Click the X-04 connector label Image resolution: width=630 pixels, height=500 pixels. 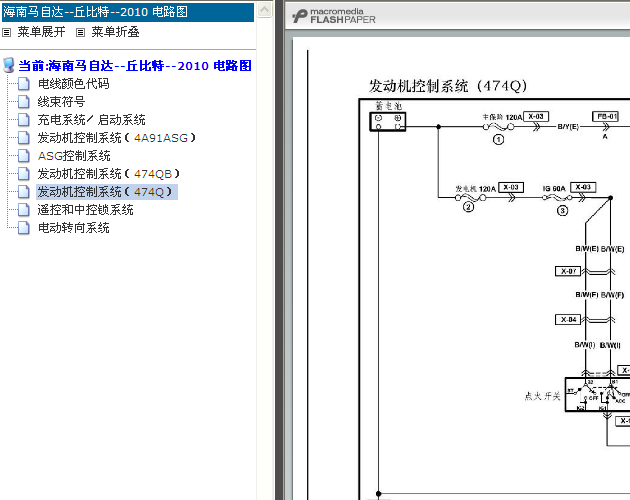pos(568,320)
